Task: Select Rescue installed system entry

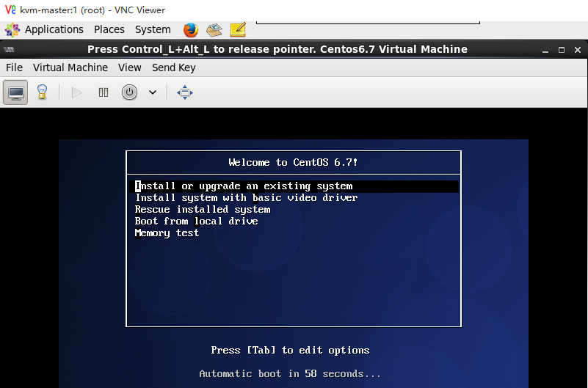Action: pos(203,209)
